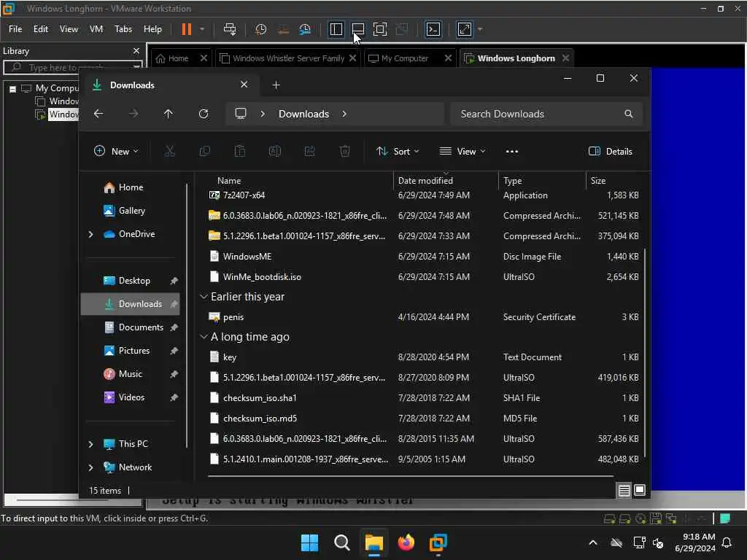747x560 pixels.
Task: Open VMware console view icon
Action: pyautogui.click(x=433, y=29)
